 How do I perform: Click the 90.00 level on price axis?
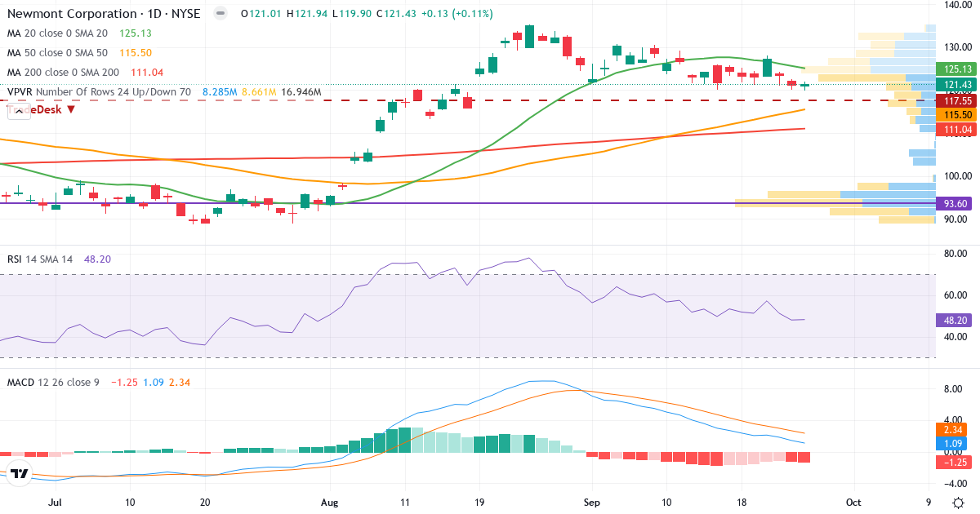tap(957, 219)
